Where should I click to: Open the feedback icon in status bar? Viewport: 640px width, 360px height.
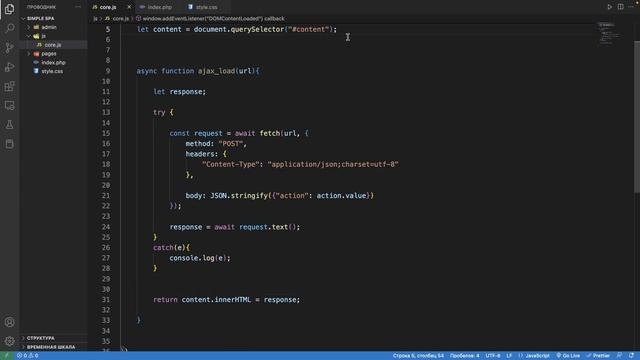click(x=620, y=356)
